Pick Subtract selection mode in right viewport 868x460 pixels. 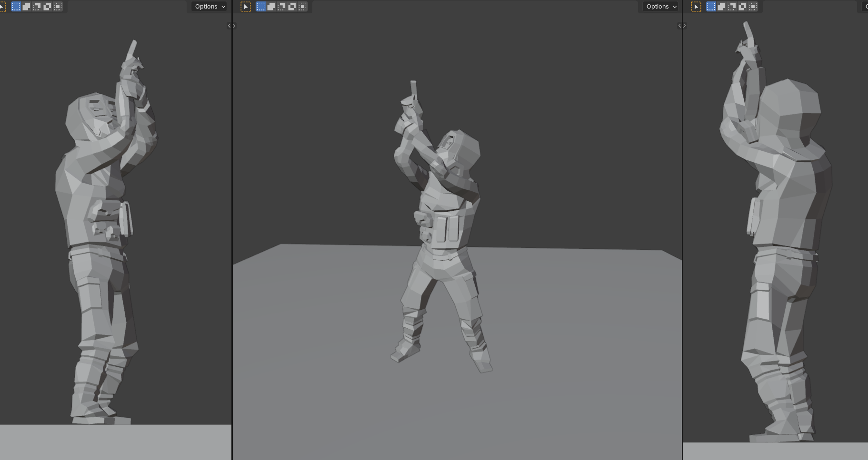(732, 7)
